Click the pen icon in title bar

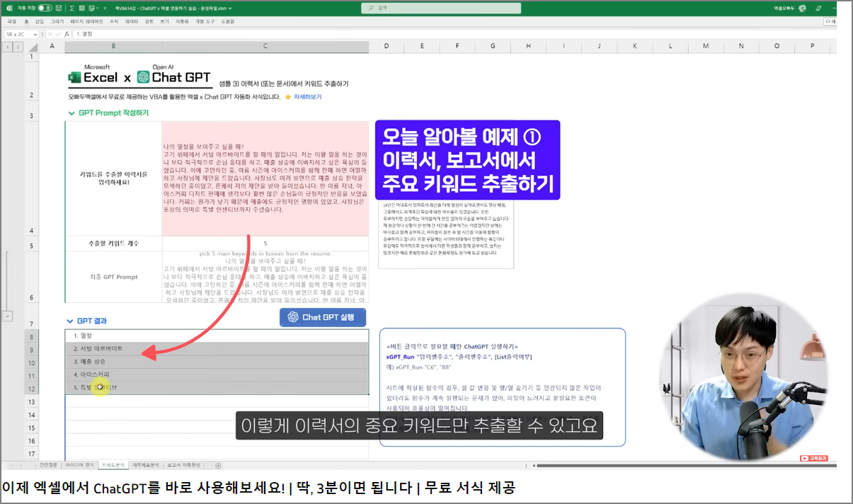pos(819,8)
